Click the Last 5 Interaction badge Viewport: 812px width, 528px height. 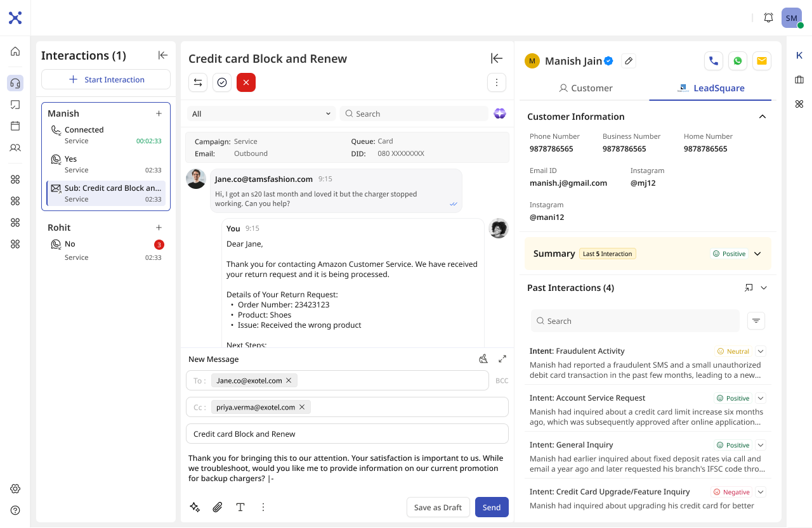pyautogui.click(x=607, y=254)
